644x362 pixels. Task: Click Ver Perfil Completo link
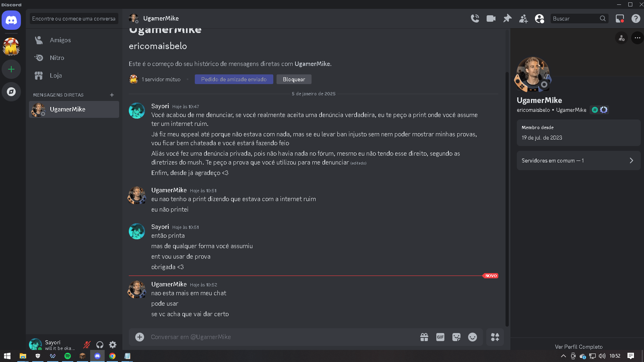click(578, 347)
